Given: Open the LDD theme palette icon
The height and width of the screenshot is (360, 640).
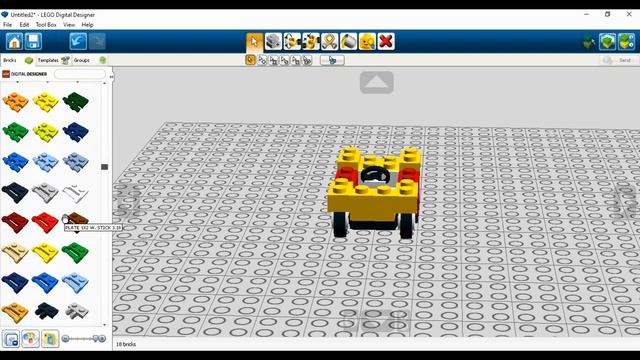Looking at the screenshot, I should point(50,339).
